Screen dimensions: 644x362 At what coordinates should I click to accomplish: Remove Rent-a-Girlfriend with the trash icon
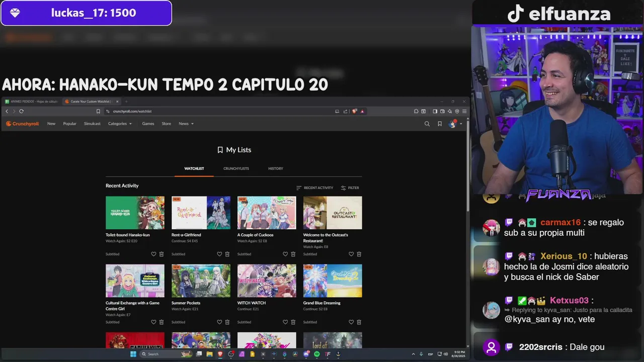(x=227, y=254)
